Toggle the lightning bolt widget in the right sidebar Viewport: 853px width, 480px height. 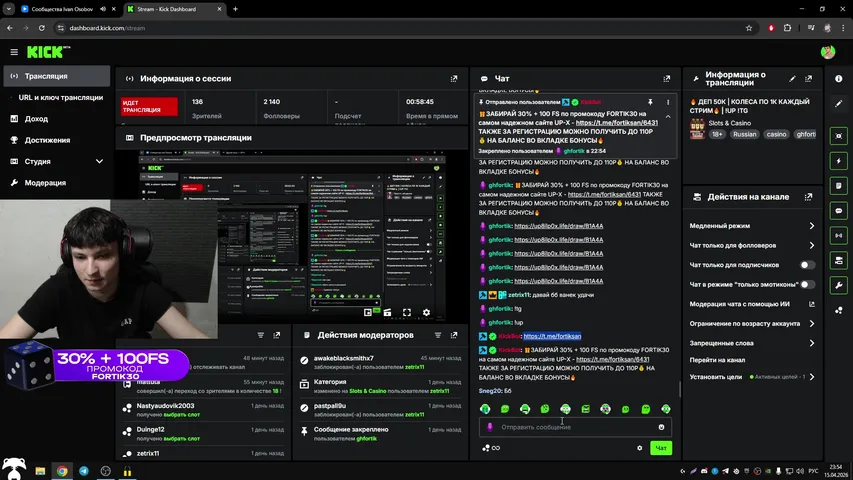838,161
